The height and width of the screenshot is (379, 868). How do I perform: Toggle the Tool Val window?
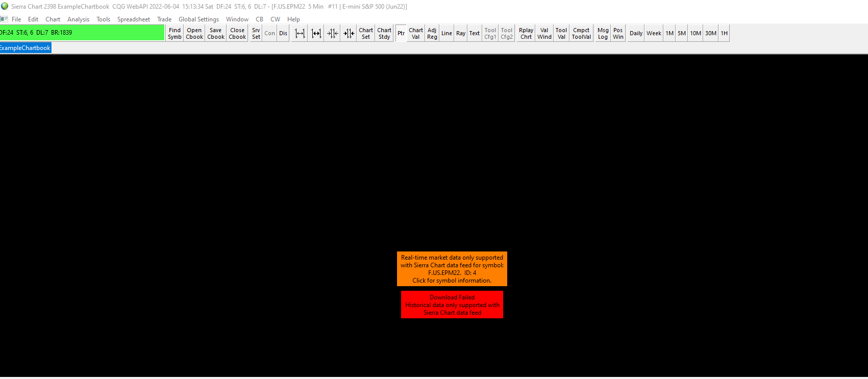click(561, 33)
